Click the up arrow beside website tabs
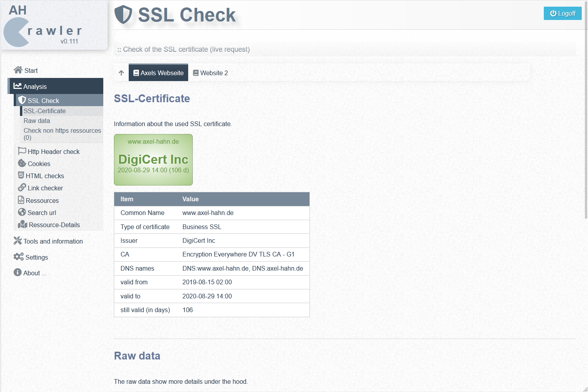Image resolution: width=588 pixels, height=392 pixels. [x=121, y=73]
